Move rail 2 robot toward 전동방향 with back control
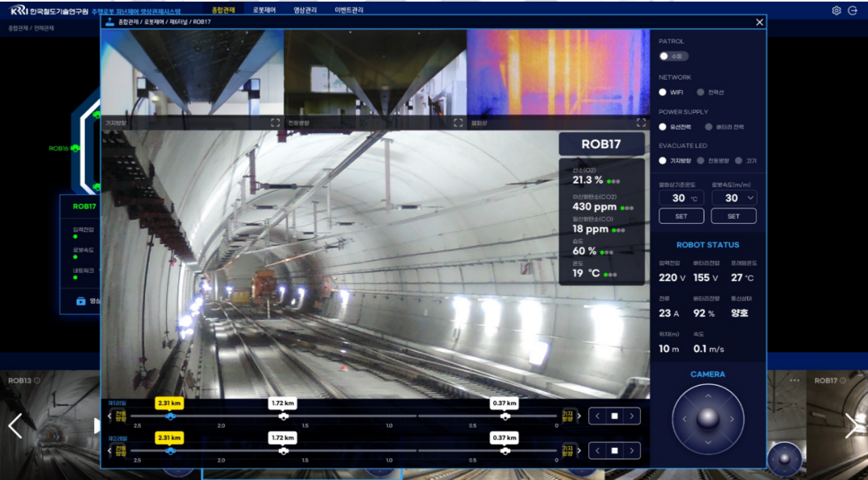Image resolution: width=868 pixels, height=480 pixels. 597,451
